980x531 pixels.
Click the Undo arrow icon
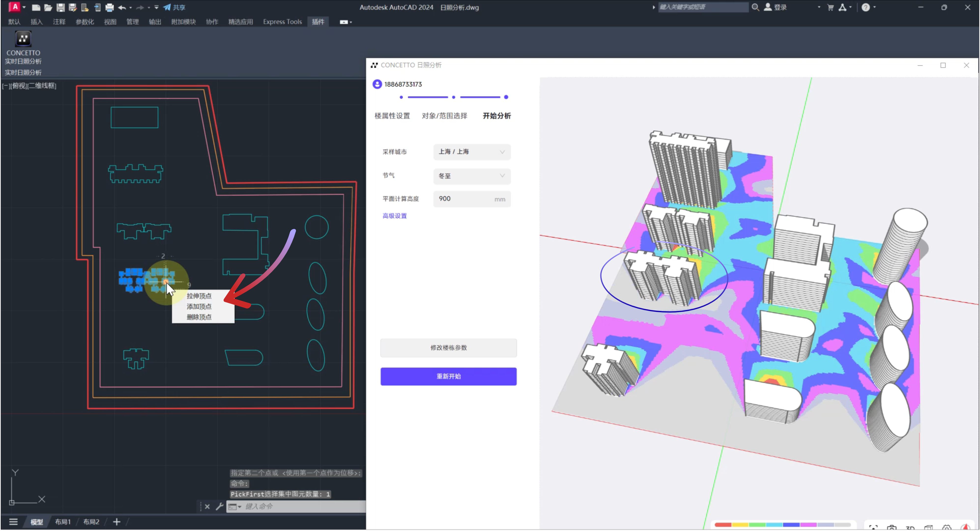point(122,7)
